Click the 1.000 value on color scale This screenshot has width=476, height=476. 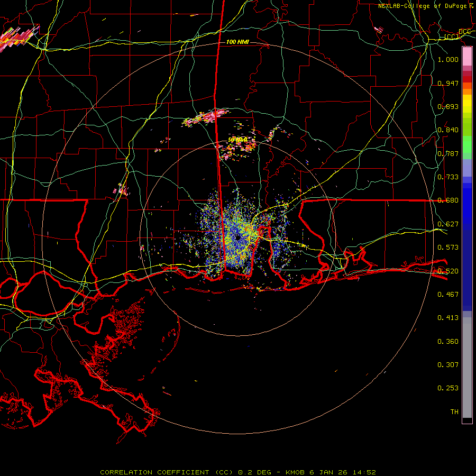pos(448,59)
